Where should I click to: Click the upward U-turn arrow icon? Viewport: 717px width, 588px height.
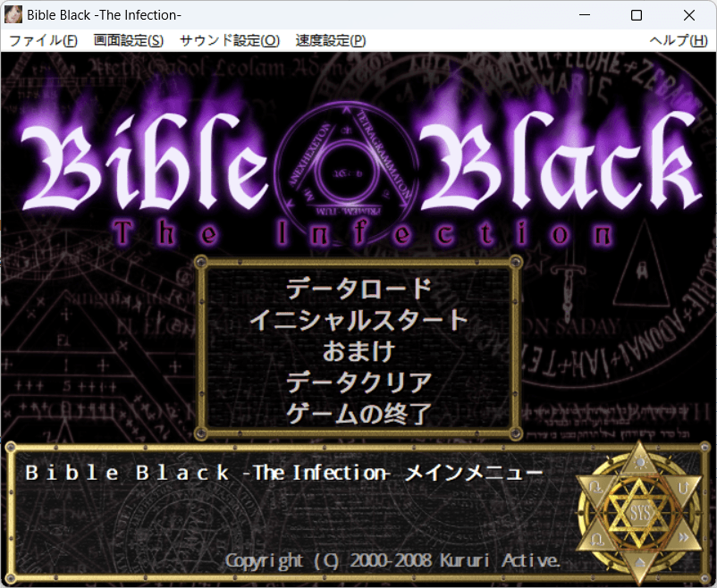683,488
